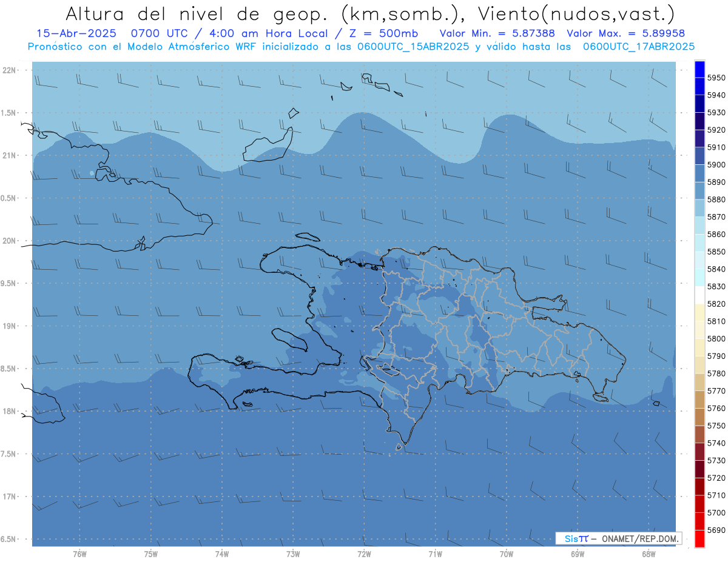728x562 pixels.
Task: Click the longitude label '70W'
Action: [507, 554]
